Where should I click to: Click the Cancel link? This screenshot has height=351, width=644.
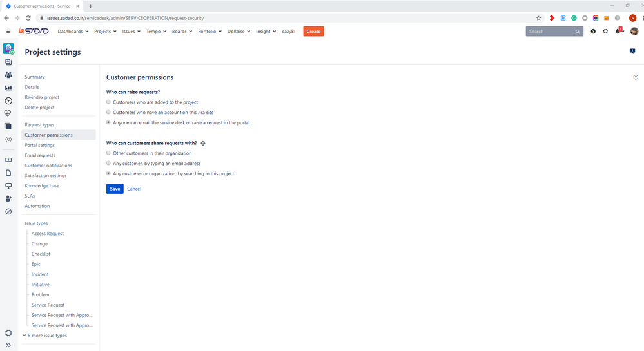(134, 189)
